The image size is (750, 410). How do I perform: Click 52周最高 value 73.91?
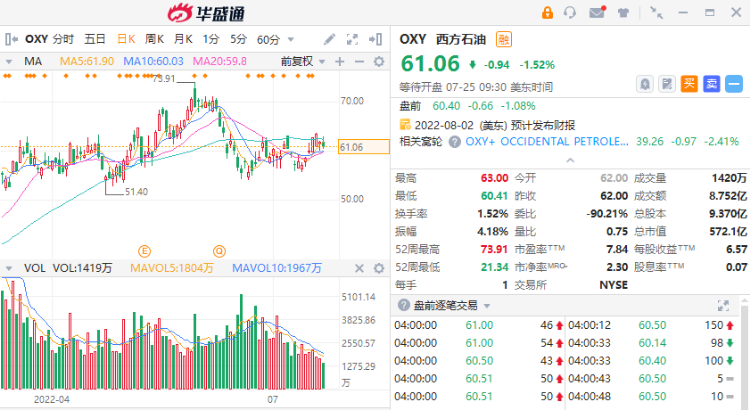pyautogui.click(x=494, y=249)
